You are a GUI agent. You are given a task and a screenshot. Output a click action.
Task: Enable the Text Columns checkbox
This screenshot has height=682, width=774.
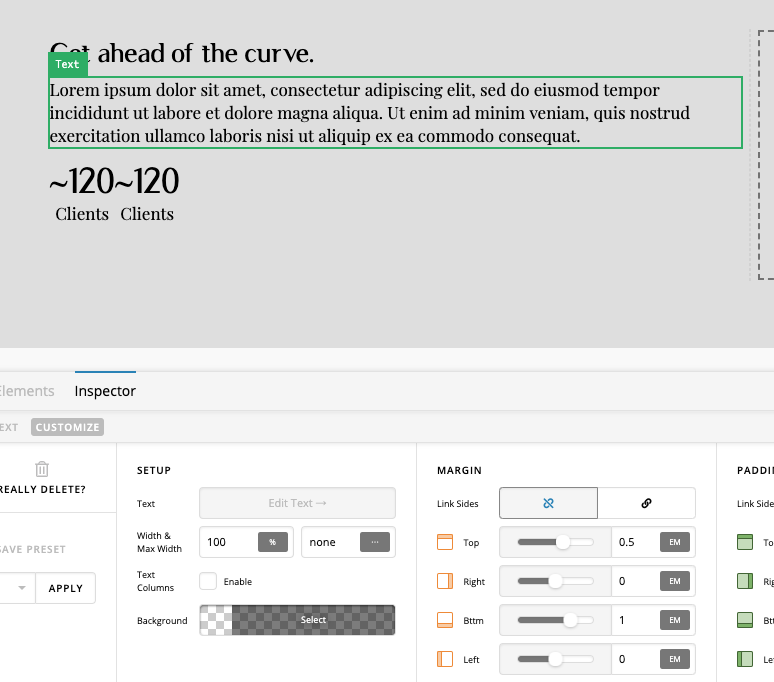(208, 581)
